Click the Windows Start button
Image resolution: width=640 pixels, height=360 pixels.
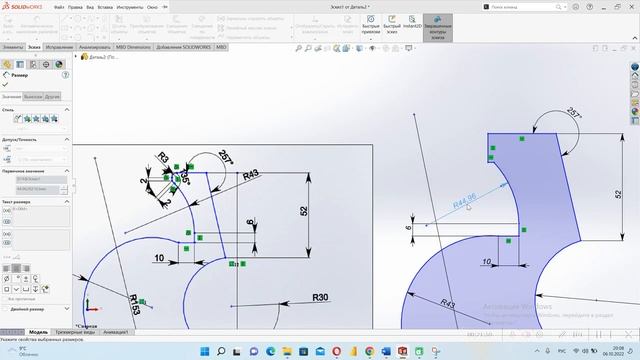click(205, 351)
